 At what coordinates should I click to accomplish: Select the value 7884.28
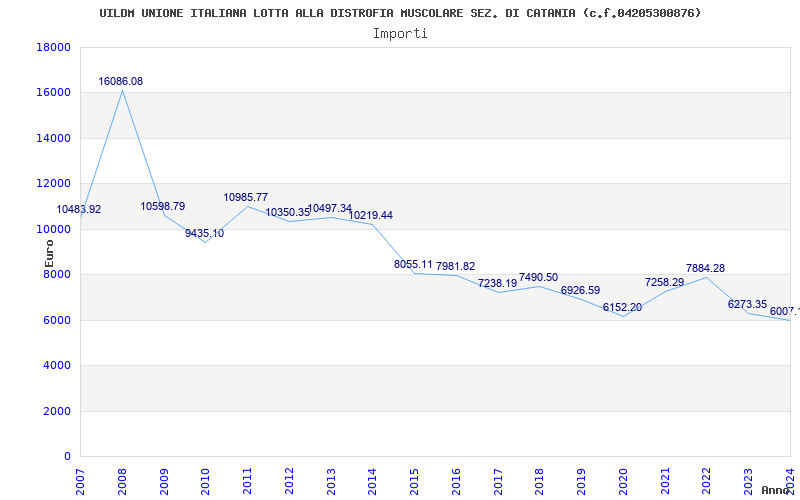click(705, 268)
